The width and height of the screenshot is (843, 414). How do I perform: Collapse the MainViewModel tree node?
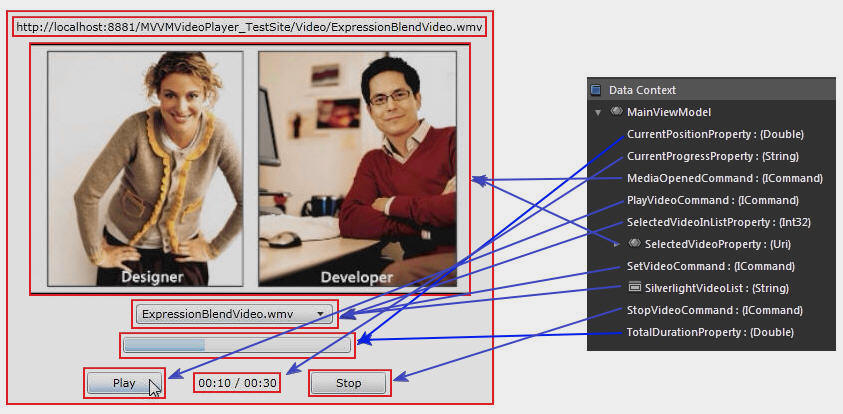click(x=598, y=113)
